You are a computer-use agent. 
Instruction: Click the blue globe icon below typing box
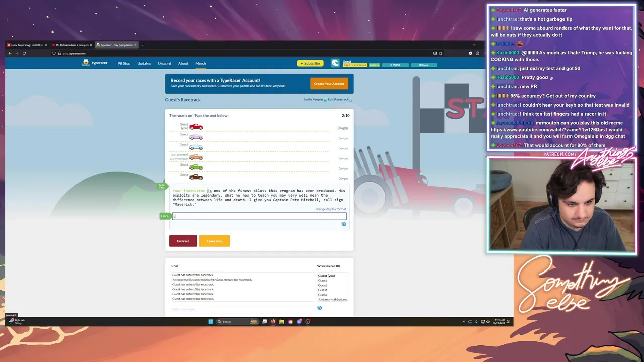click(344, 224)
